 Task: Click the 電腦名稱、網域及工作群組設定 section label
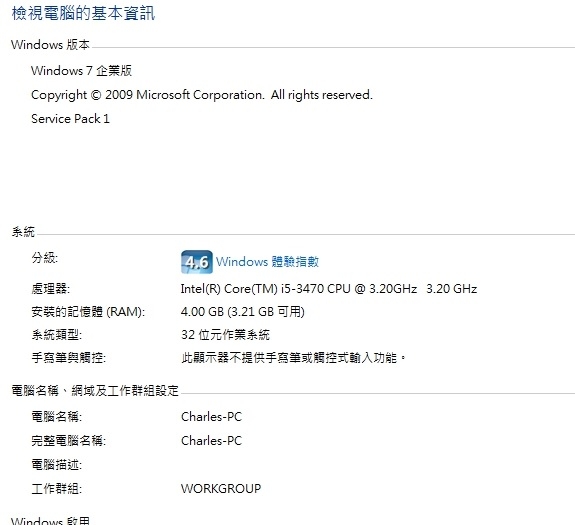click(95, 390)
